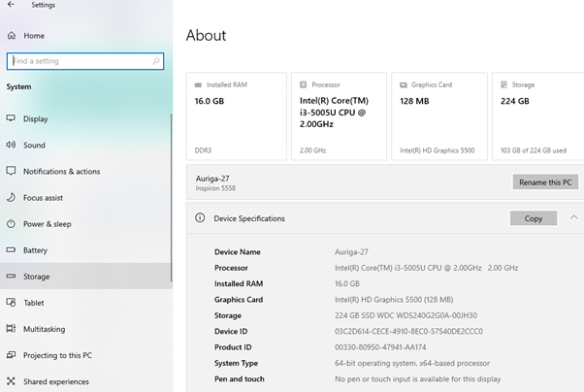The height and width of the screenshot is (392, 584).
Task: Click the Find a setting search field
Action: click(85, 61)
